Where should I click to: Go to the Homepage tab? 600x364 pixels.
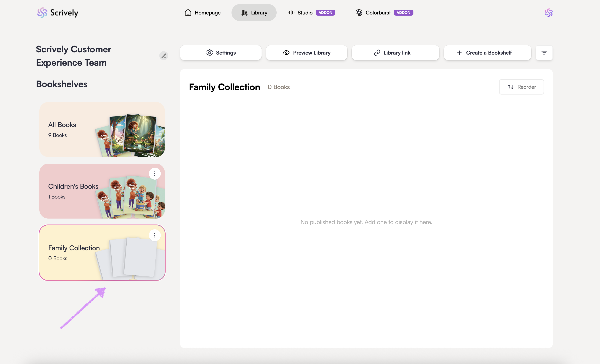[203, 13]
